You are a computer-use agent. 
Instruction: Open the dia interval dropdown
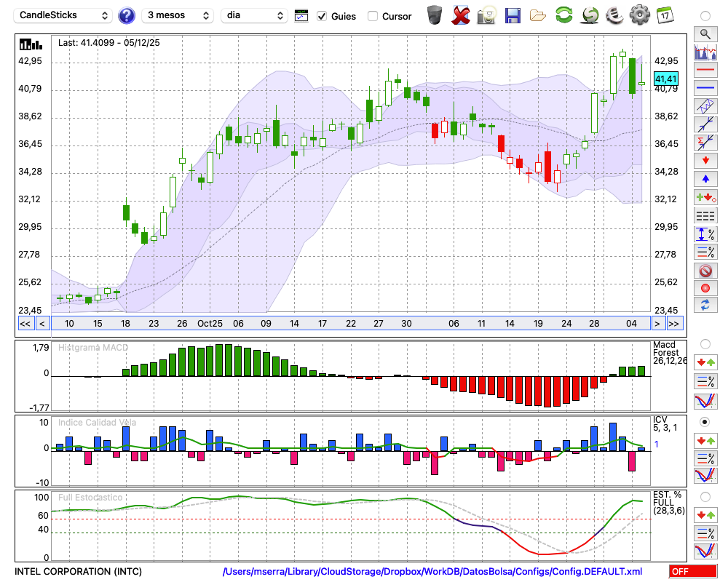[x=254, y=15]
